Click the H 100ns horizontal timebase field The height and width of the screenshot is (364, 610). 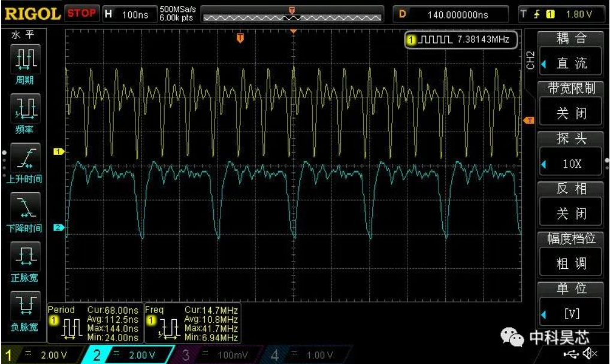coord(129,14)
